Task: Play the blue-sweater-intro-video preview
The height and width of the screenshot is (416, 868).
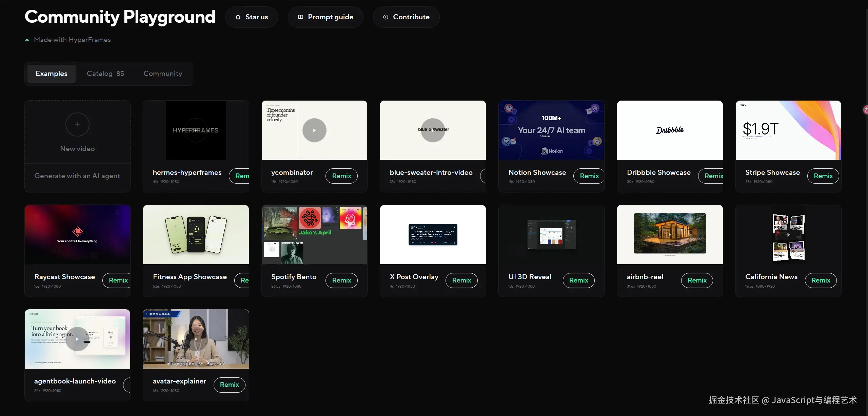Action: 433,130
